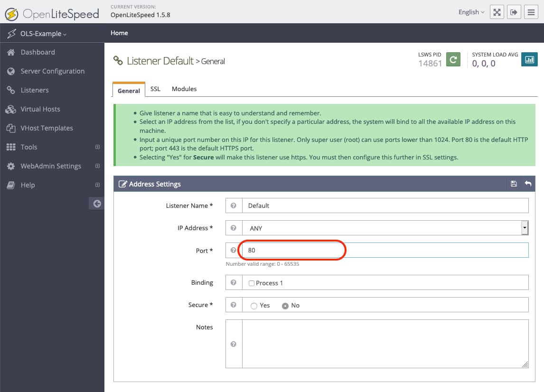Click the VHost Templates copy icon

point(11,128)
